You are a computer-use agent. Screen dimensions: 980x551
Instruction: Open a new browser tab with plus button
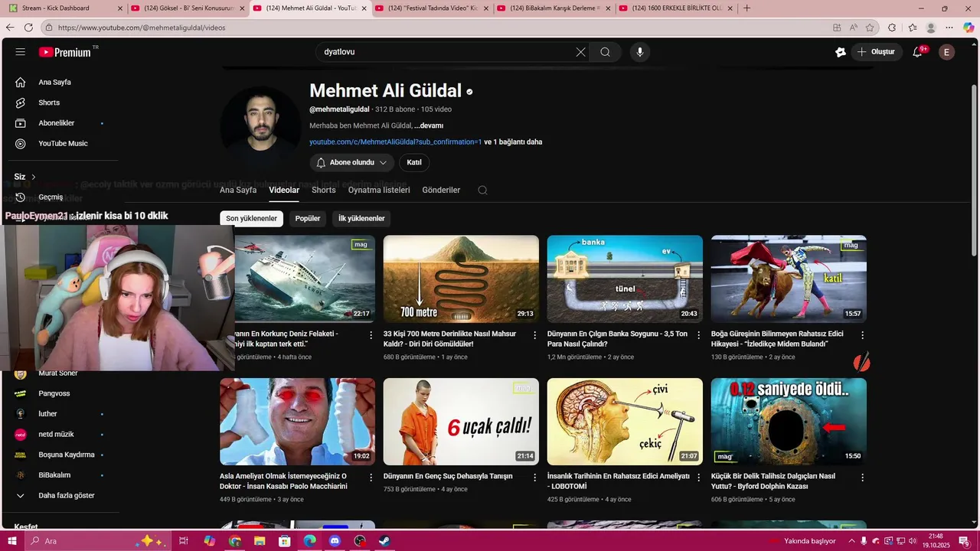pyautogui.click(x=747, y=8)
